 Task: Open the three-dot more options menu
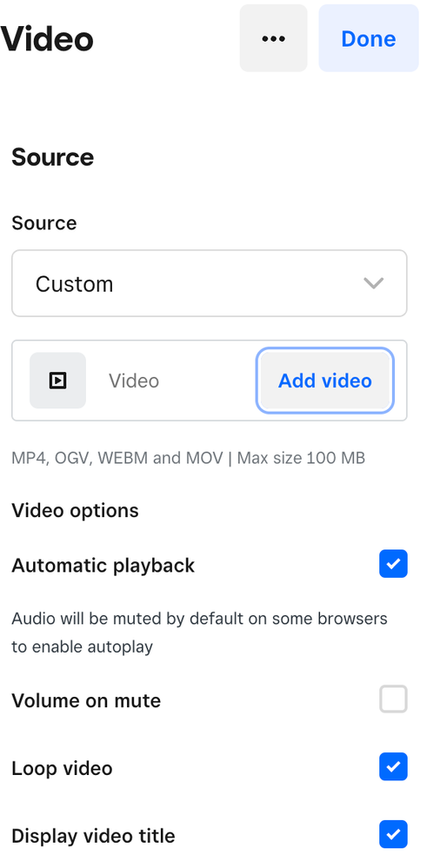(273, 38)
